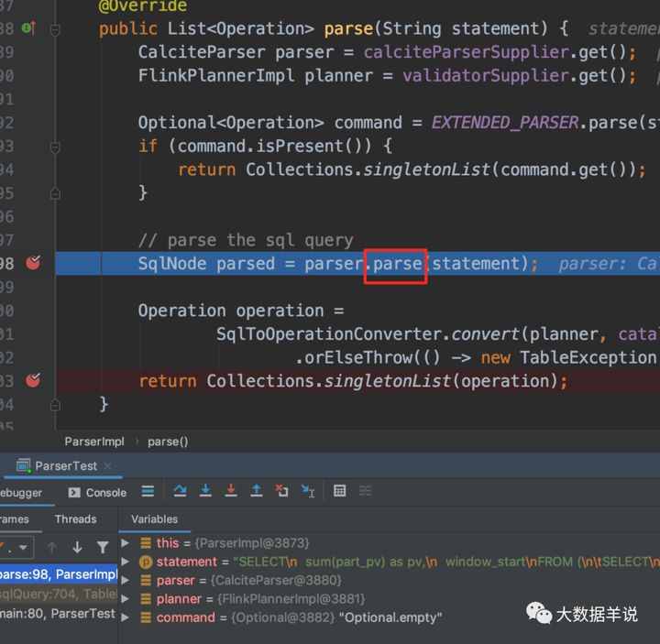Viewport: 660px width, 644px height.
Task: Click the next frame down-arrow icon
Action: [x=77, y=547]
